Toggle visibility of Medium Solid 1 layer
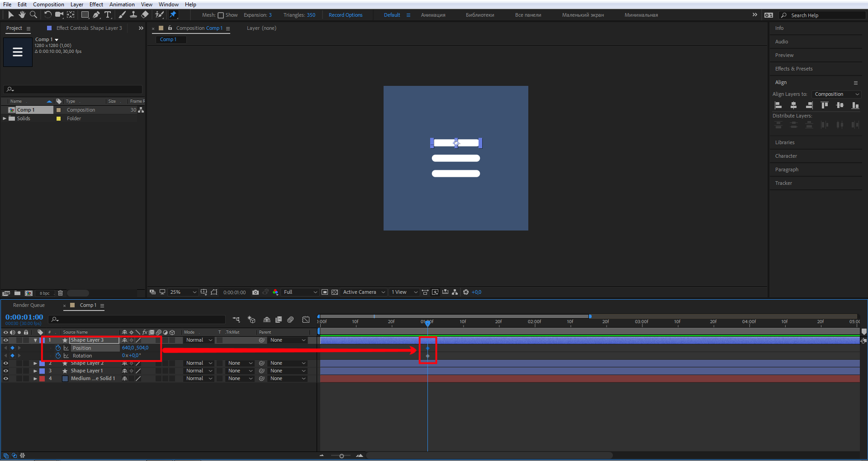The height and width of the screenshot is (461, 868). click(x=6, y=379)
